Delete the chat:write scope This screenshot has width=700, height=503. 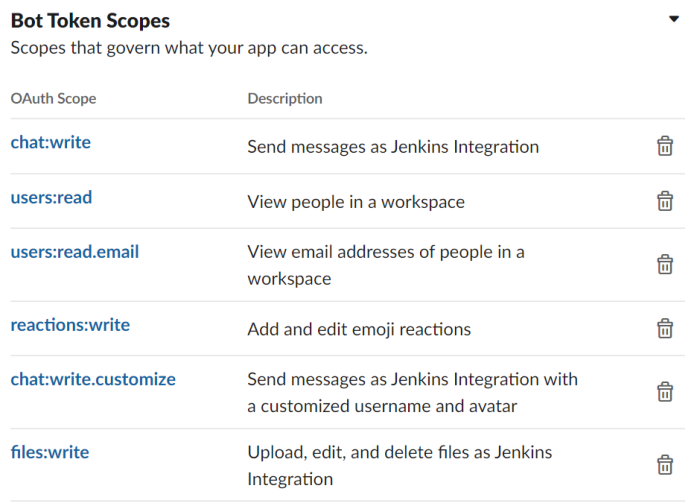pos(665,146)
